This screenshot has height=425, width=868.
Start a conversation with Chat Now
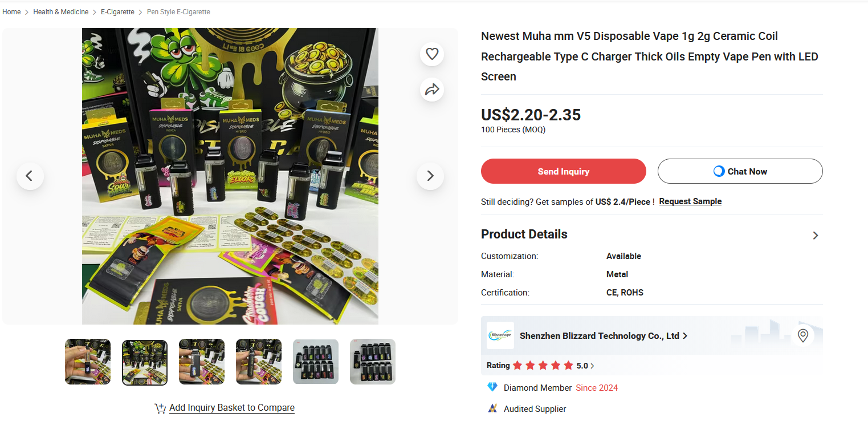pyautogui.click(x=740, y=171)
